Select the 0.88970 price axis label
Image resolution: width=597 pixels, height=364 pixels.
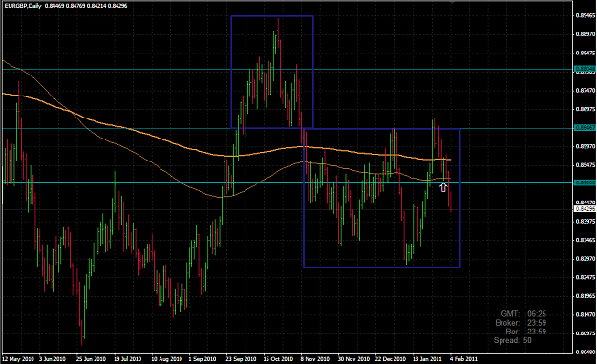pyautogui.click(x=585, y=34)
